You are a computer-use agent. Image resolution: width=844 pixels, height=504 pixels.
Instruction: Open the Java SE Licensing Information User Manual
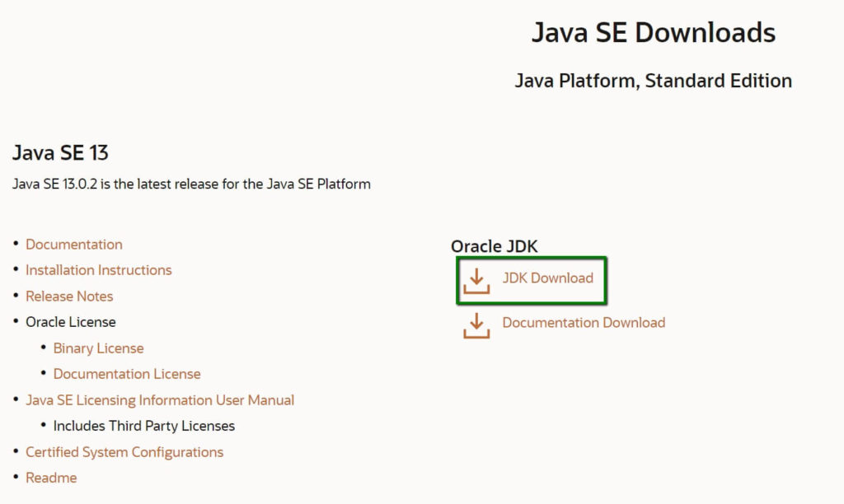coord(161,399)
